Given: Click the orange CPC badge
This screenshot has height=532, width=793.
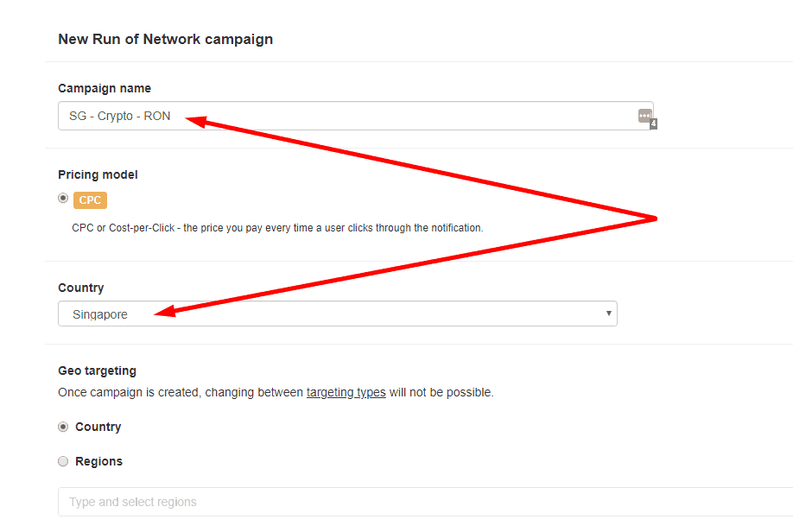Looking at the screenshot, I should click(90, 200).
